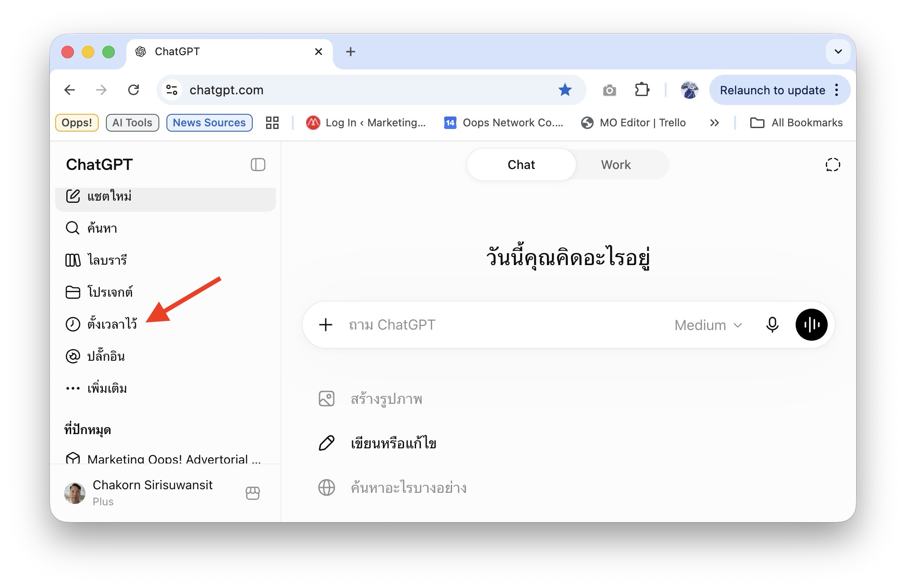Bookmark page with the blue star icon
The width and height of the screenshot is (906, 588).
tap(565, 90)
